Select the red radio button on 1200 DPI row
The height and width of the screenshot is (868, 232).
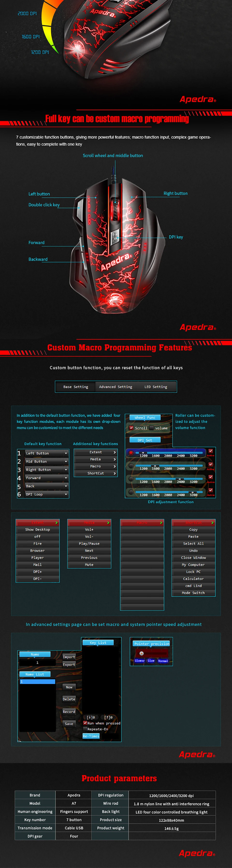coord(131,453)
